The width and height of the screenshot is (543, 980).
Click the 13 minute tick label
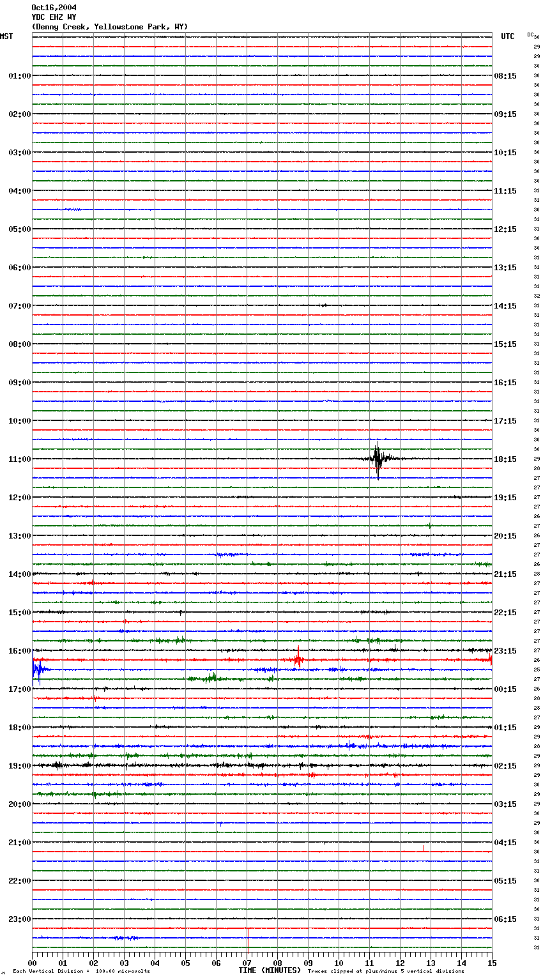(x=431, y=963)
